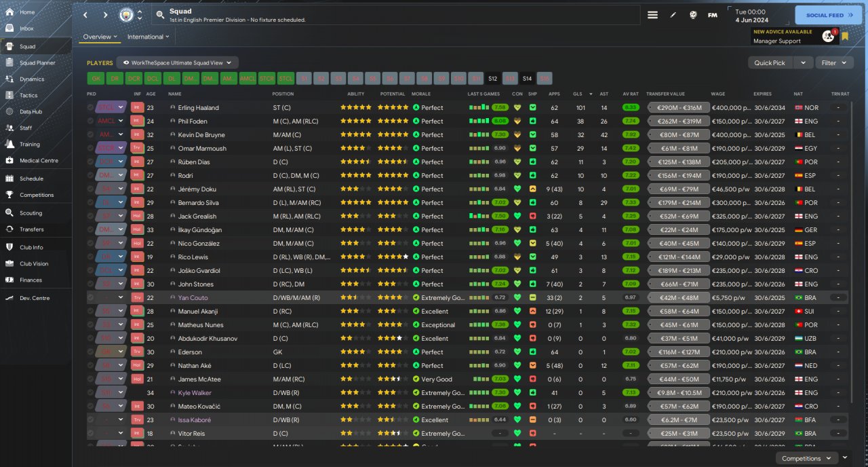This screenshot has width=868, height=467.
Task: Select the S14 substitute slot button
Action: (527, 78)
